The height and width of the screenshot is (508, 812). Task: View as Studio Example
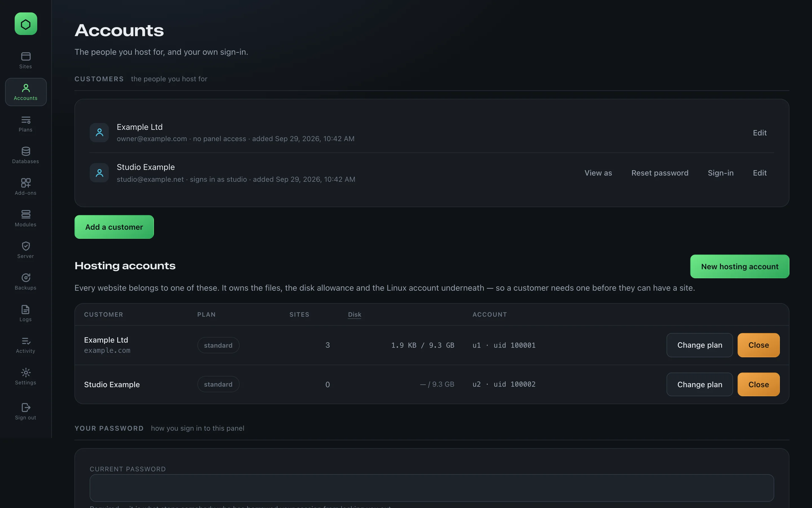click(x=598, y=173)
